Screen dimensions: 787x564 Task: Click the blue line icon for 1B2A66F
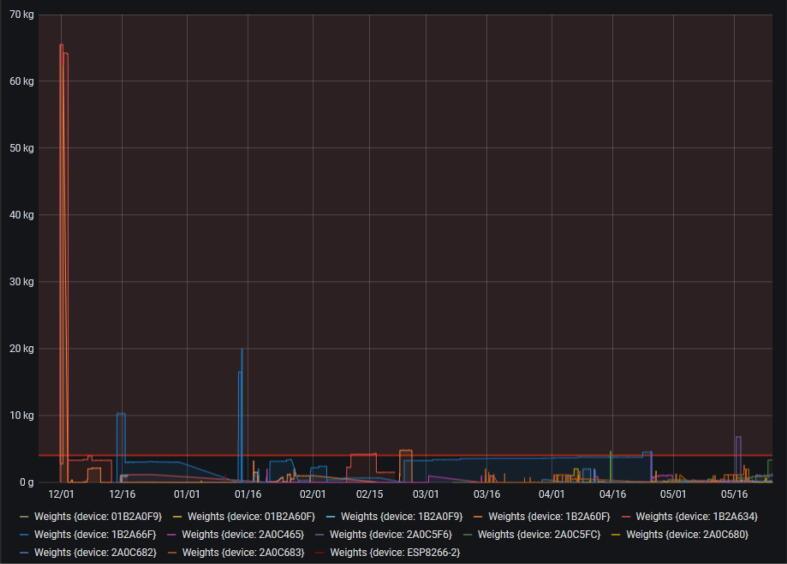click(25, 535)
